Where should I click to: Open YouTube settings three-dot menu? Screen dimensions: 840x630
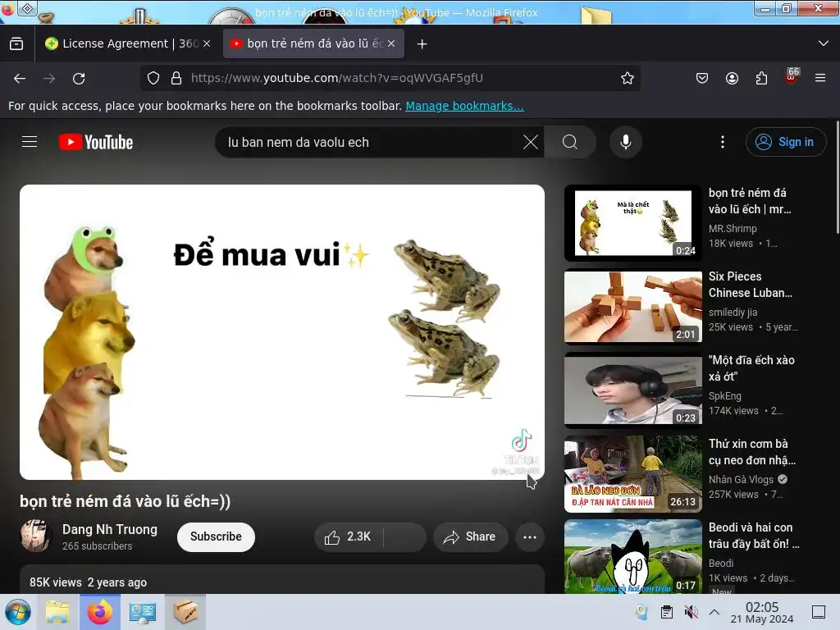723,142
